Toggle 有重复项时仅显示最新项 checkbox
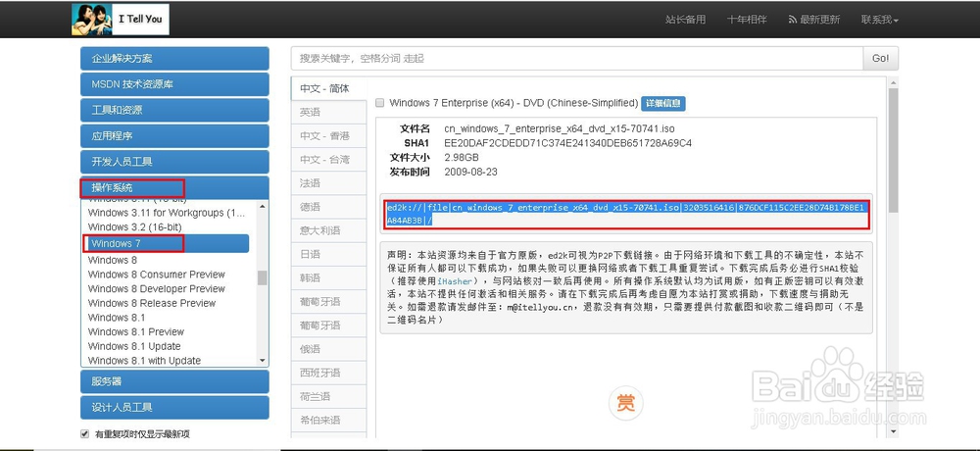980x451 pixels. [x=85, y=433]
